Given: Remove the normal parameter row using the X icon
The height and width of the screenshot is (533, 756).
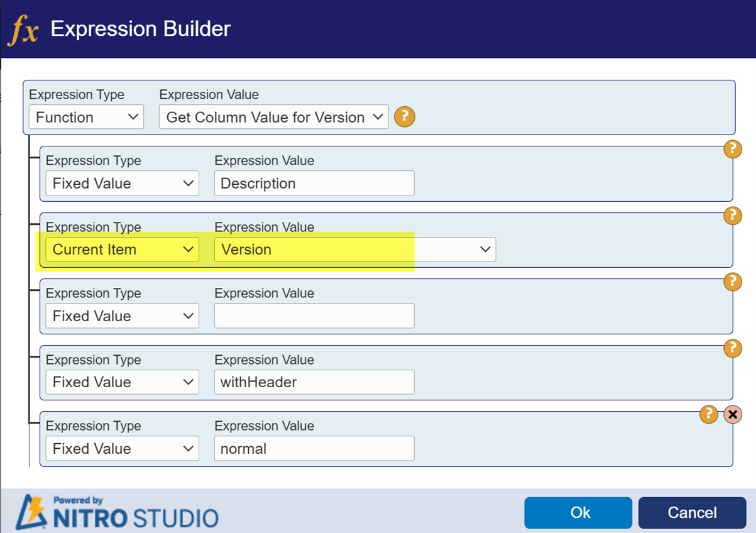Looking at the screenshot, I should (732, 415).
